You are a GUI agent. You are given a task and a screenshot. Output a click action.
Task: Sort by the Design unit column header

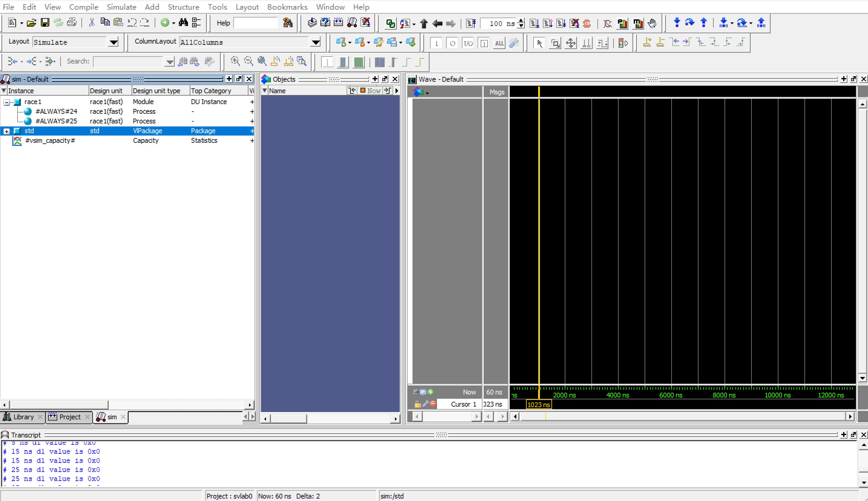[x=106, y=91]
